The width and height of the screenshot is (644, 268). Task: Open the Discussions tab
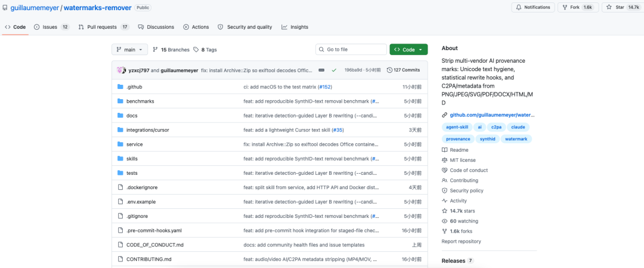click(156, 27)
